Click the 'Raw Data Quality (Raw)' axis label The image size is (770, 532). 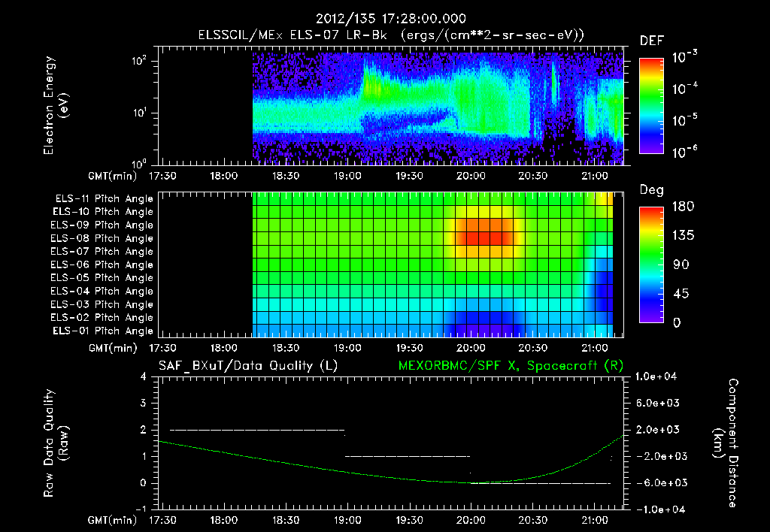tap(56, 443)
